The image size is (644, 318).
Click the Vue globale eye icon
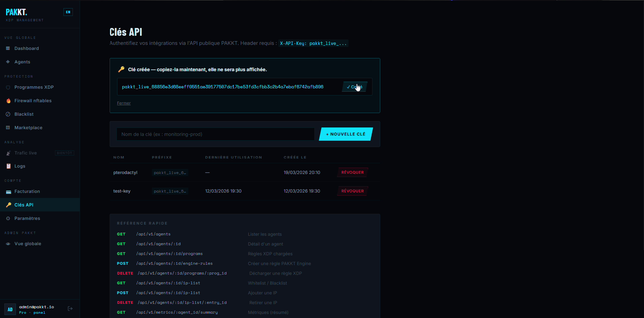[8, 244]
